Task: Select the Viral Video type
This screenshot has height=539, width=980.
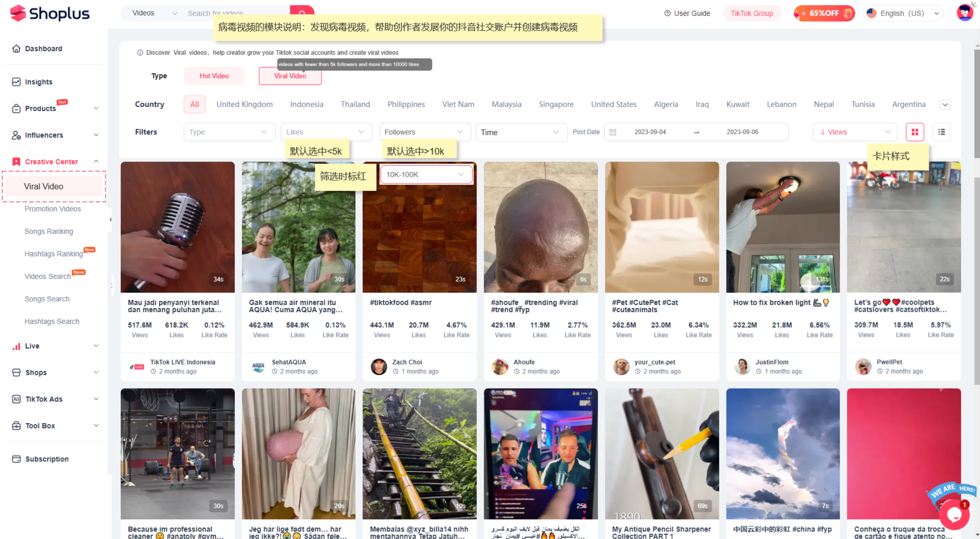Action: coord(290,76)
